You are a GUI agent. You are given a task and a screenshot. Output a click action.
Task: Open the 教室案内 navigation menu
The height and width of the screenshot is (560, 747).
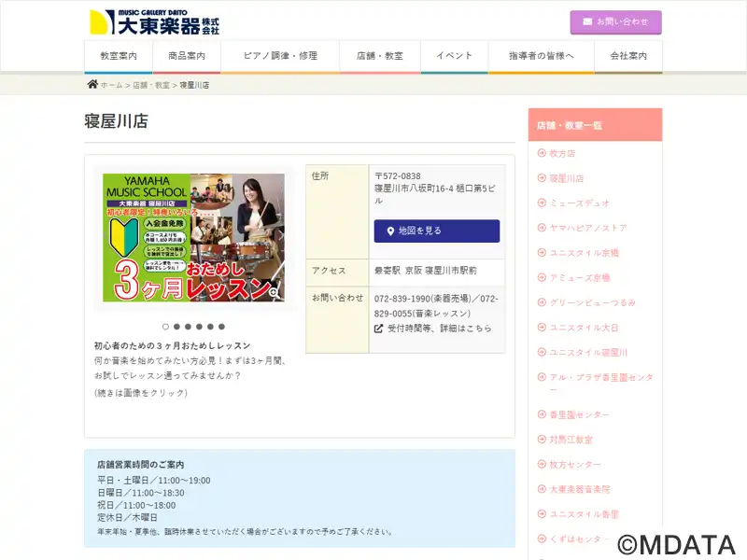tap(119, 56)
